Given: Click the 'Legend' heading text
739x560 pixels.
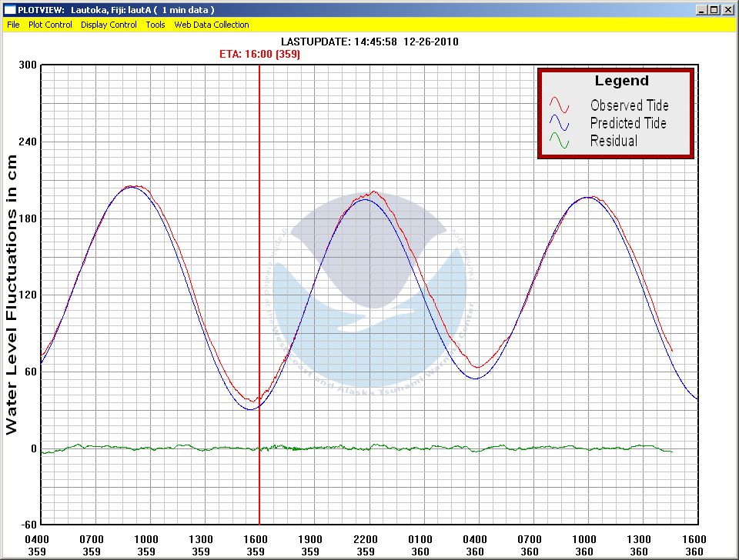Looking at the screenshot, I should pos(622,81).
